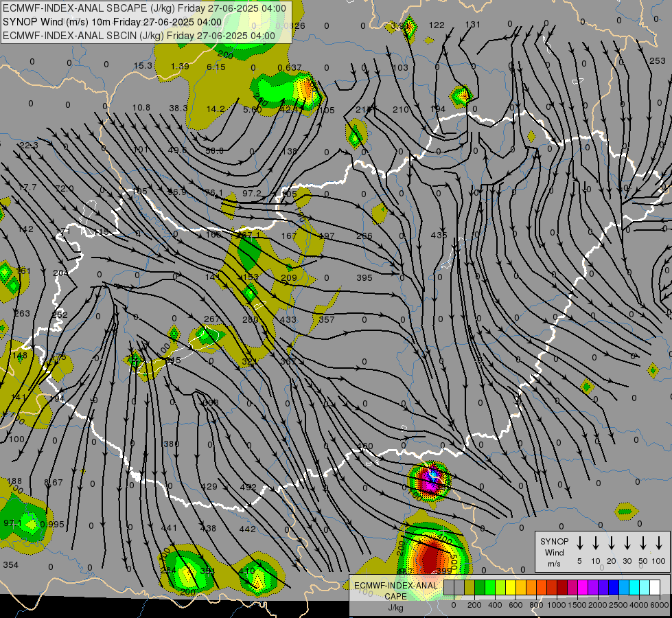Click the '492' value on the map
This screenshot has height=618, width=672.
point(248,487)
